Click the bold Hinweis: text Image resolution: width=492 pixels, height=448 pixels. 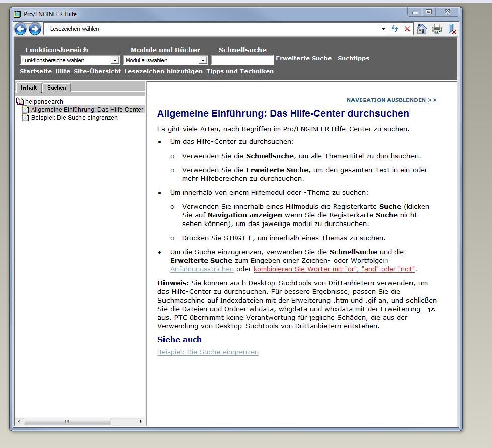pyautogui.click(x=173, y=283)
